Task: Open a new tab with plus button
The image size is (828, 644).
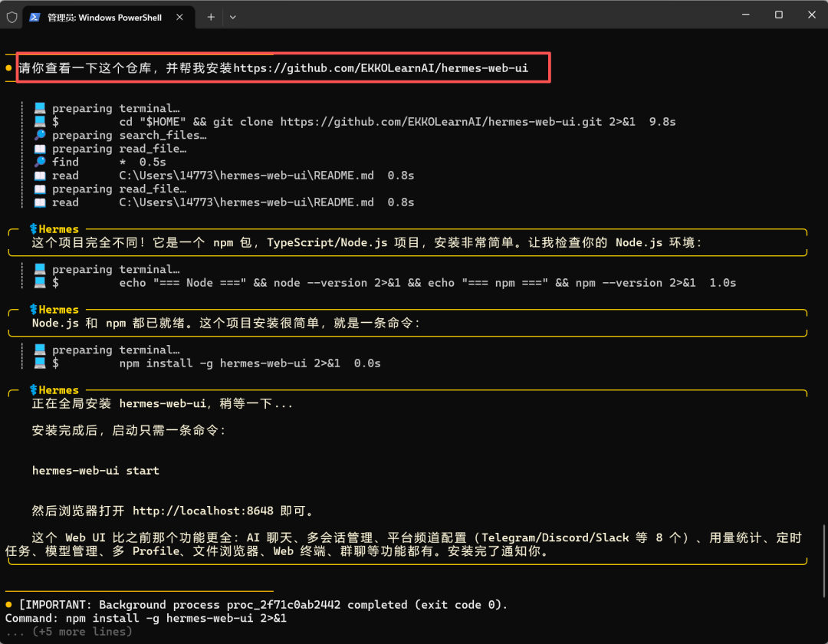Action: tap(211, 18)
